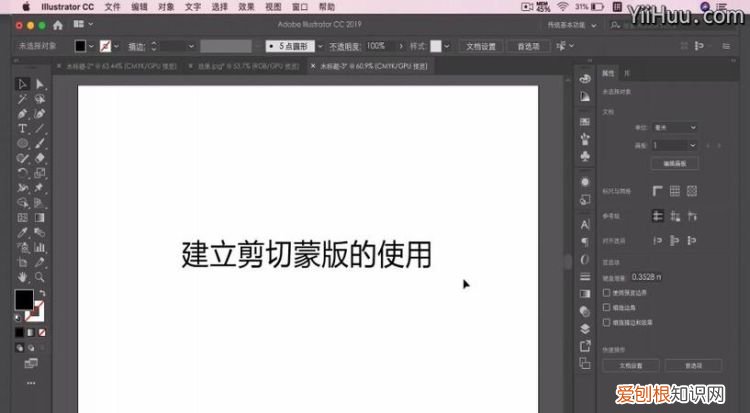Toggle show guides button
Screen dimensions: 750x413
click(658, 216)
